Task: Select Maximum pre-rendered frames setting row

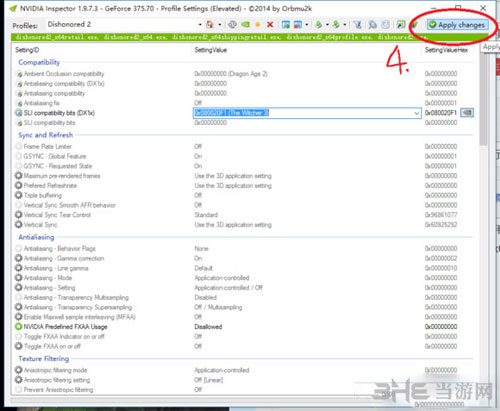Action: click(244, 176)
